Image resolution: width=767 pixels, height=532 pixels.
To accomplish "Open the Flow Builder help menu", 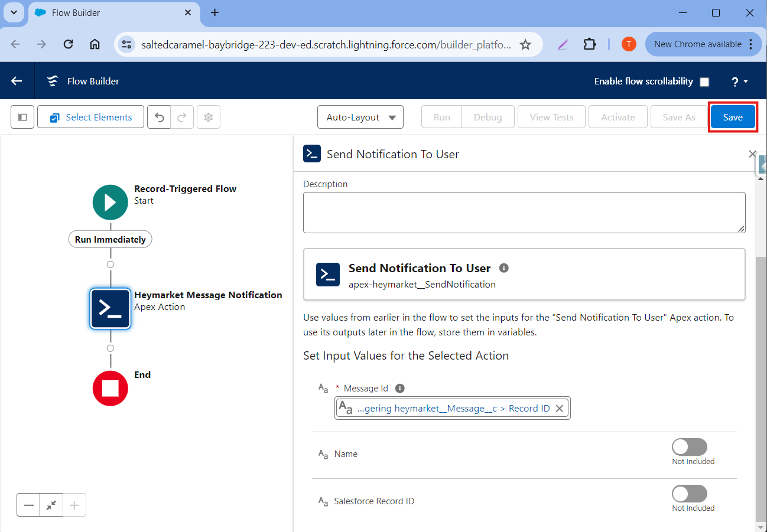I will (x=739, y=81).
